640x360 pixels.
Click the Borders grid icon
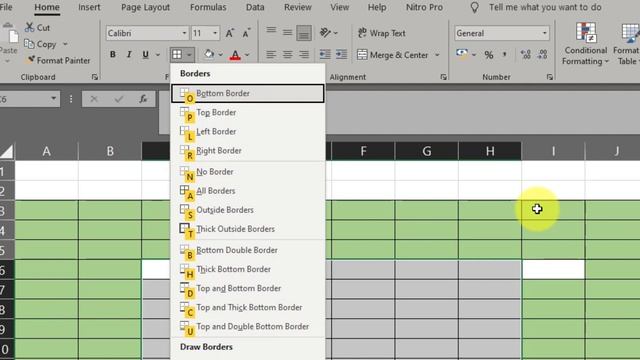pyautogui.click(x=177, y=54)
